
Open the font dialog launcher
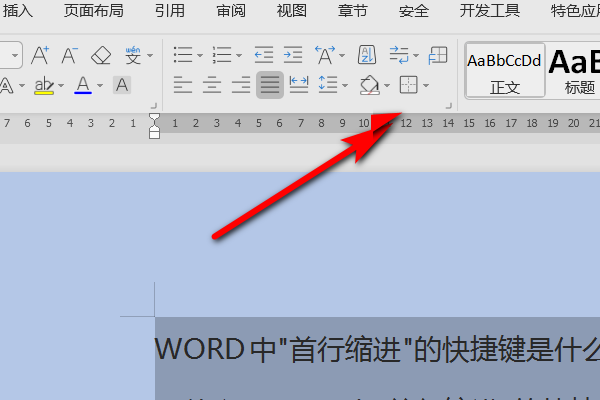click(154, 106)
